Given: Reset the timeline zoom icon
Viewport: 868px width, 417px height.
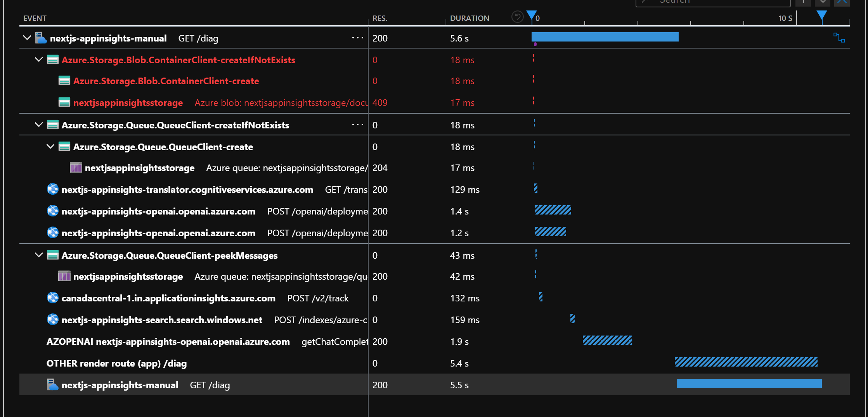Looking at the screenshot, I should 517,17.
